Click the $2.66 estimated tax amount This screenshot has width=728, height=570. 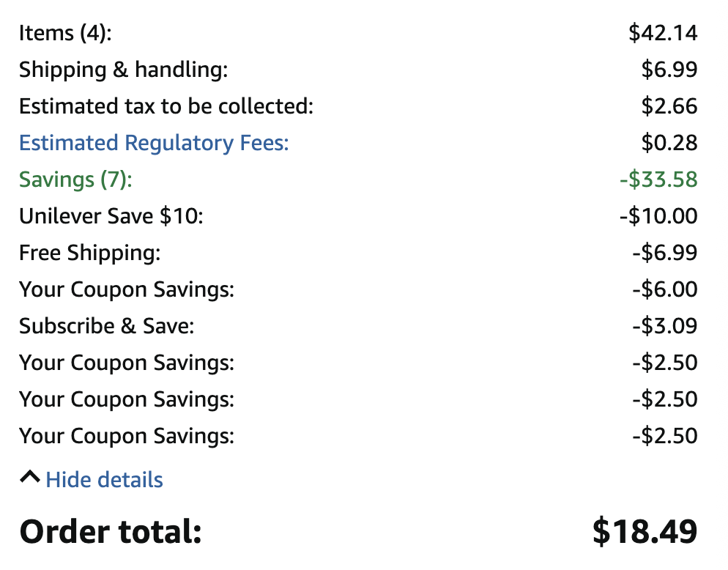669,106
